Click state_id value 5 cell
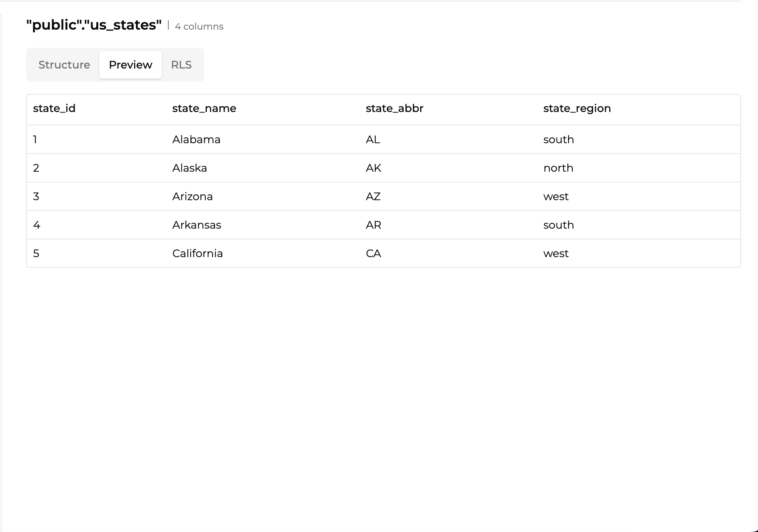Image resolution: width=758 pixels, height=532 pixels. (36, 253)
